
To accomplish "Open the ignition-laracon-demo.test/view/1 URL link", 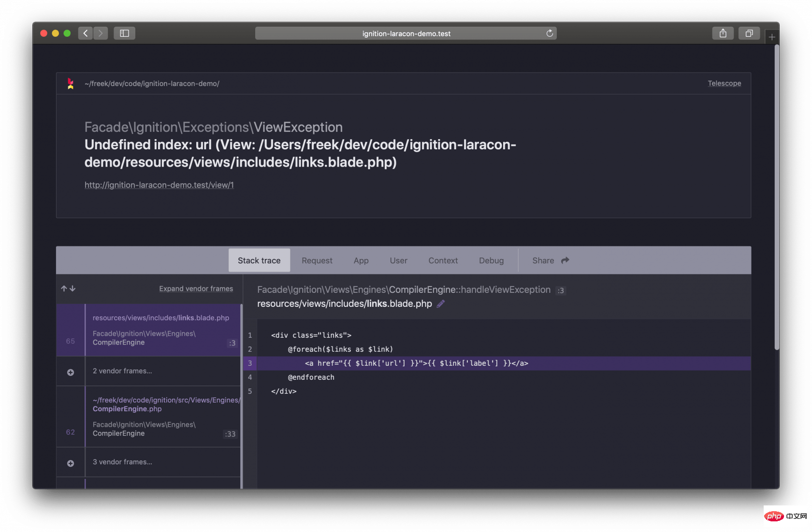I will pos(159,185).
